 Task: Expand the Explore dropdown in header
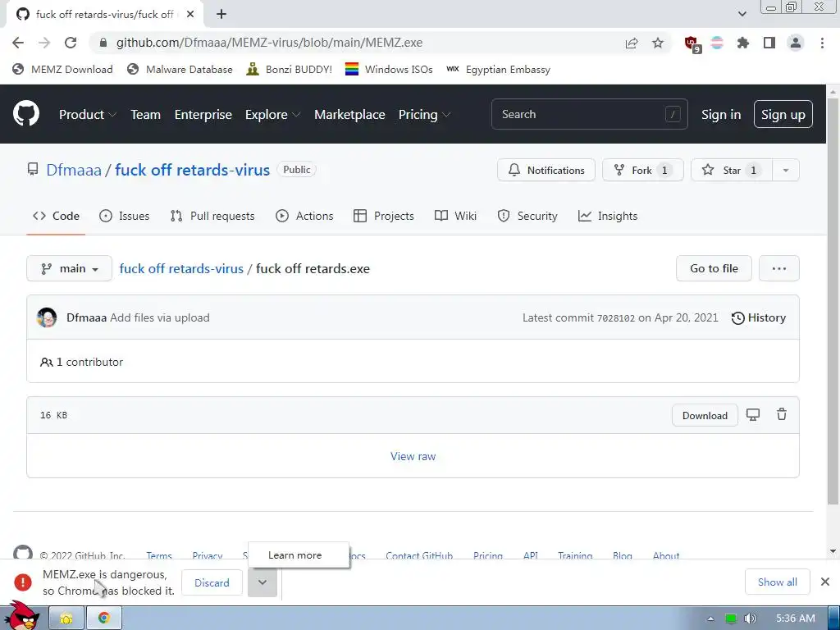[272, 115]
